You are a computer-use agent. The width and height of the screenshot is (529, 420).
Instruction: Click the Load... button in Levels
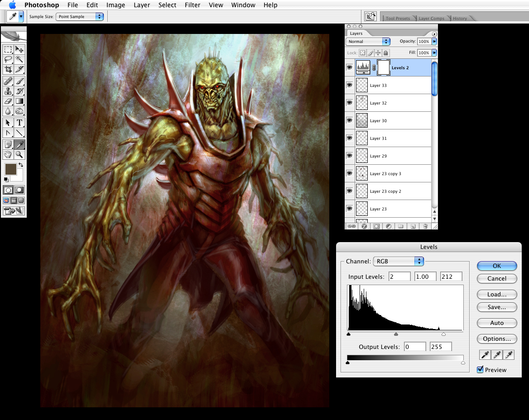(x=497, y=294)
